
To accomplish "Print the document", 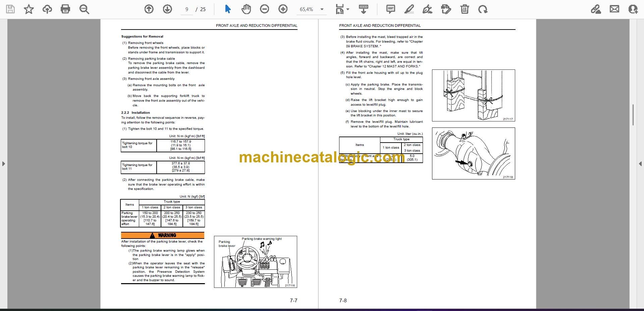I will [x=65, y=9].
